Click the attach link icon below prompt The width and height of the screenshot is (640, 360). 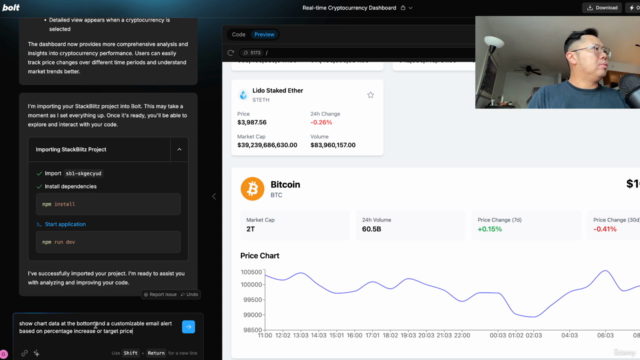coord(24,353)
